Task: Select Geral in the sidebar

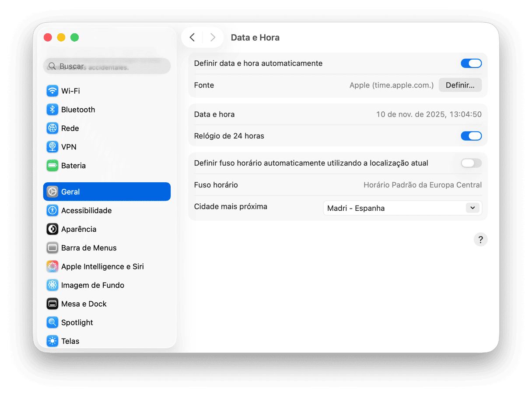Action: point(107,192)
